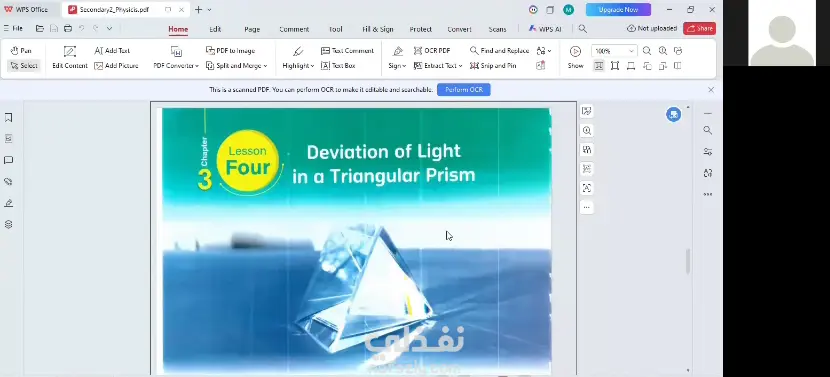Click the red Share button
The height and width of the screenshot is (377, 830).
(699, 29)
